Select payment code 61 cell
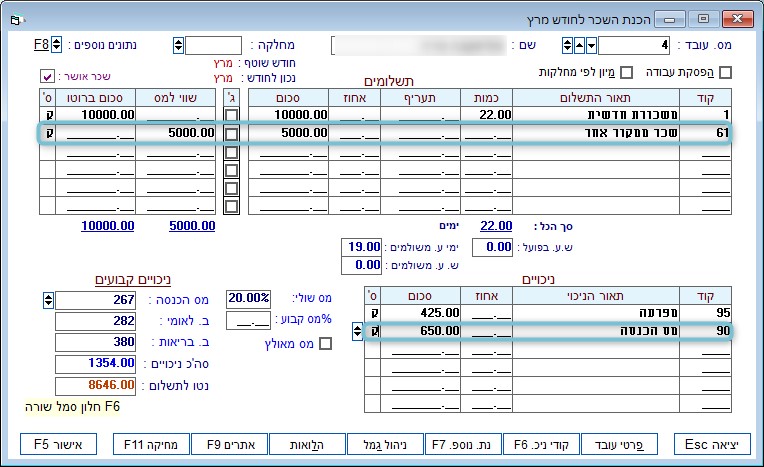764x467 pixels. (706, 133)
